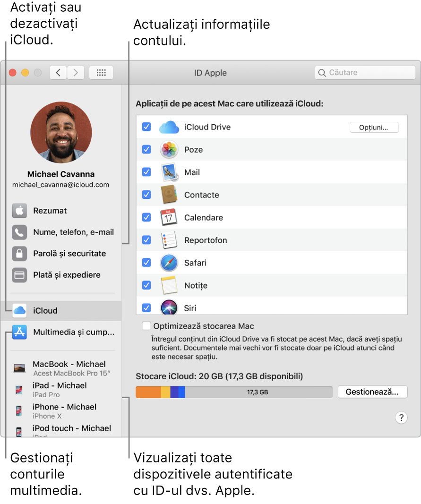Screen dimensions: 421x504
Task: Toggle the Safari checkbox
Action: (x=146, y=263)
